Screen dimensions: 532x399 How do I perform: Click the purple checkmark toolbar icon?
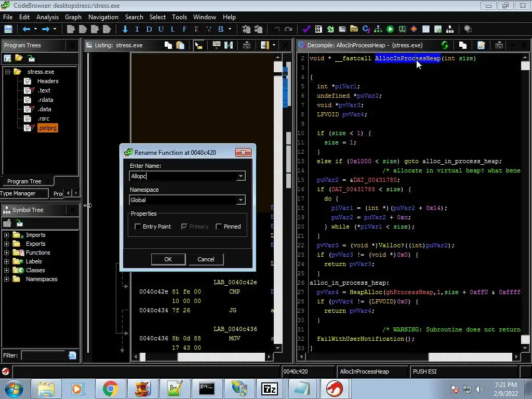click(x=307, y=29)
